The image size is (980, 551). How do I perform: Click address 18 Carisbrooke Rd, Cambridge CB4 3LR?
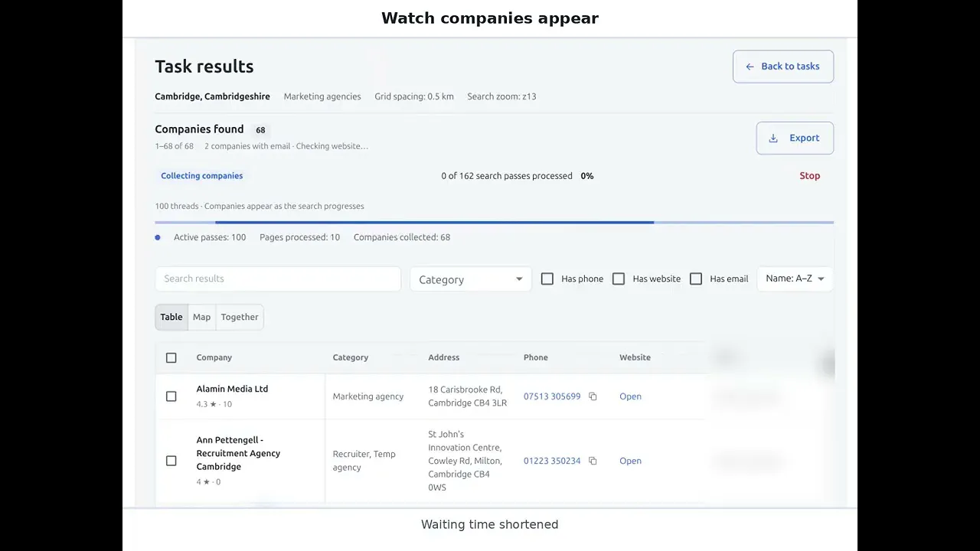coord(467,396)
